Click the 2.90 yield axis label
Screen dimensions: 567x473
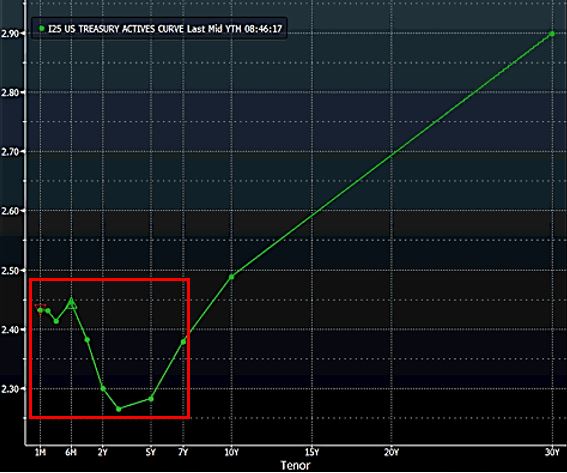(10, 33)
